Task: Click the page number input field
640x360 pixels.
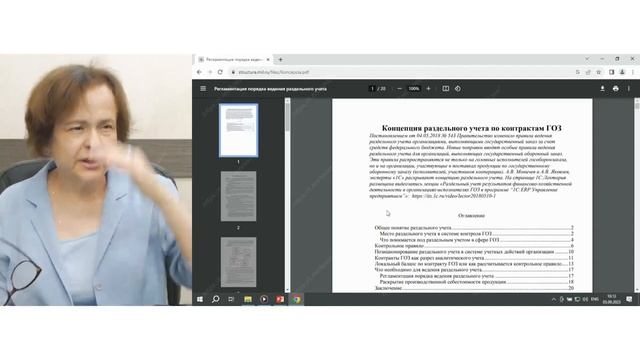Action: pos(372,89)
